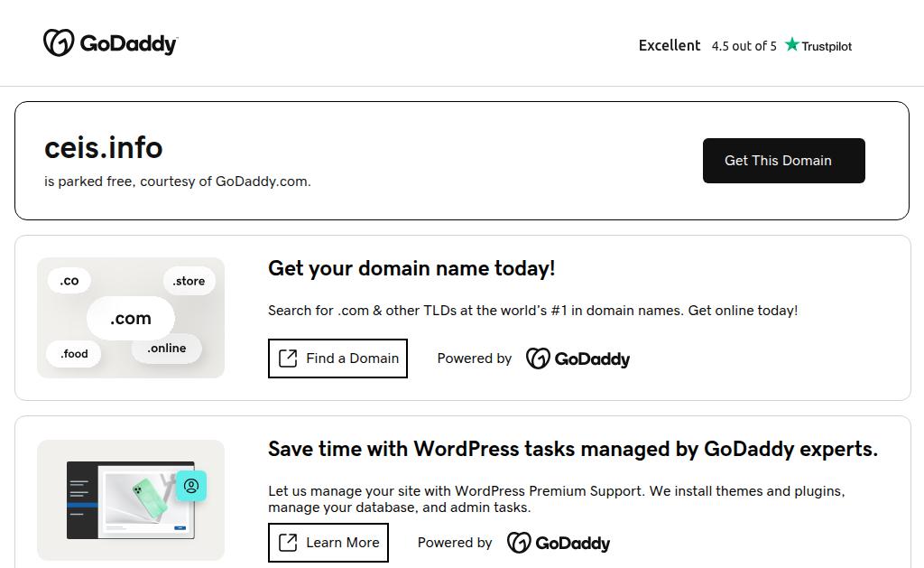Click the .food TLD bubble
This screenshot has width=924, height=568.
coord(74,354)
